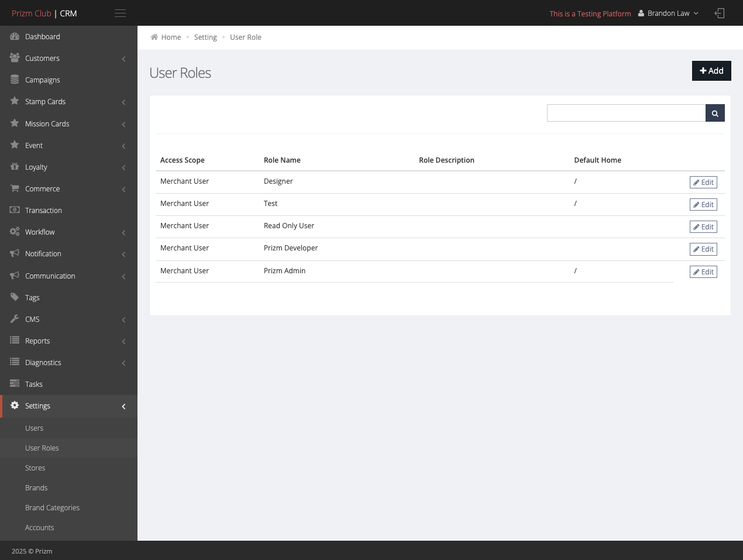Click the Campaigns database icon
Image resolution: width=743 pixels, height=560 pixels.
pos(15,80)
